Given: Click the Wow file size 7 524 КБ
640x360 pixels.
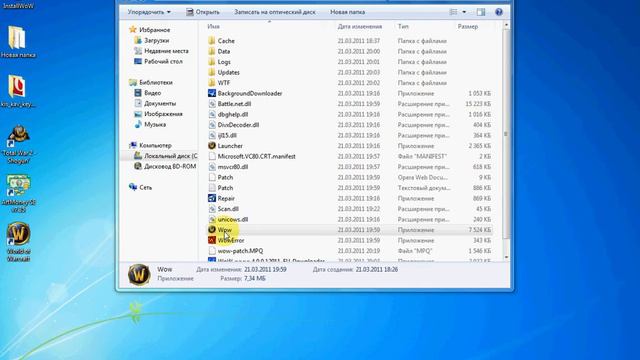Looking at the screenshot, I should pos(480,230).
